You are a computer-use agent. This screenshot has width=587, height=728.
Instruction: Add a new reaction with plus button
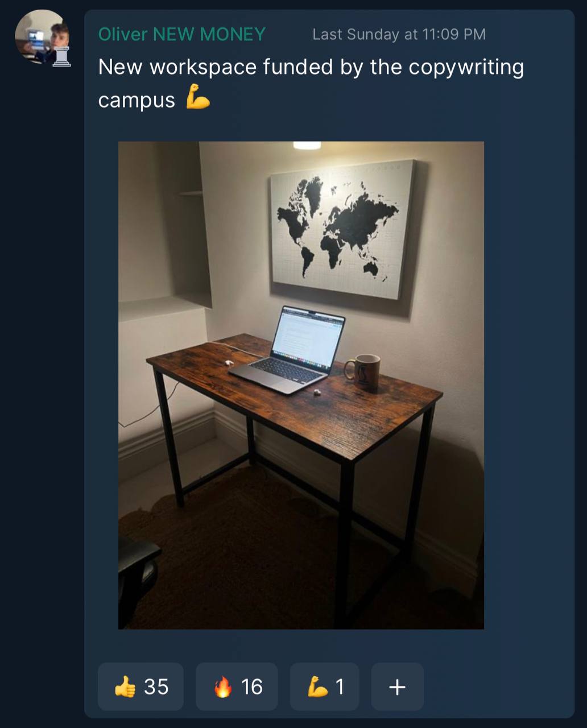click(x=398, y=686)
